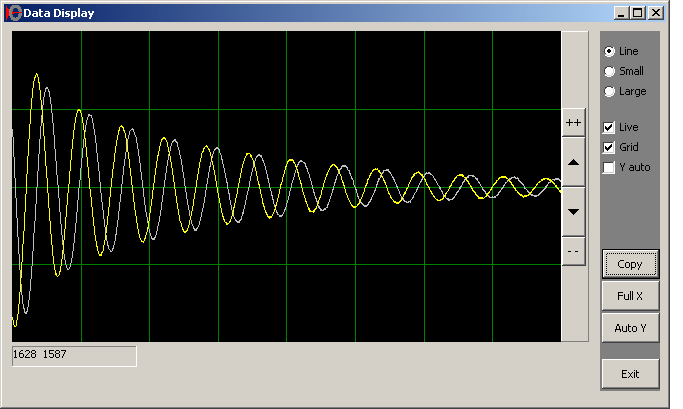
Task: Minimize the Data Display window
Action: pyautogui.click(x=621, y=13)
